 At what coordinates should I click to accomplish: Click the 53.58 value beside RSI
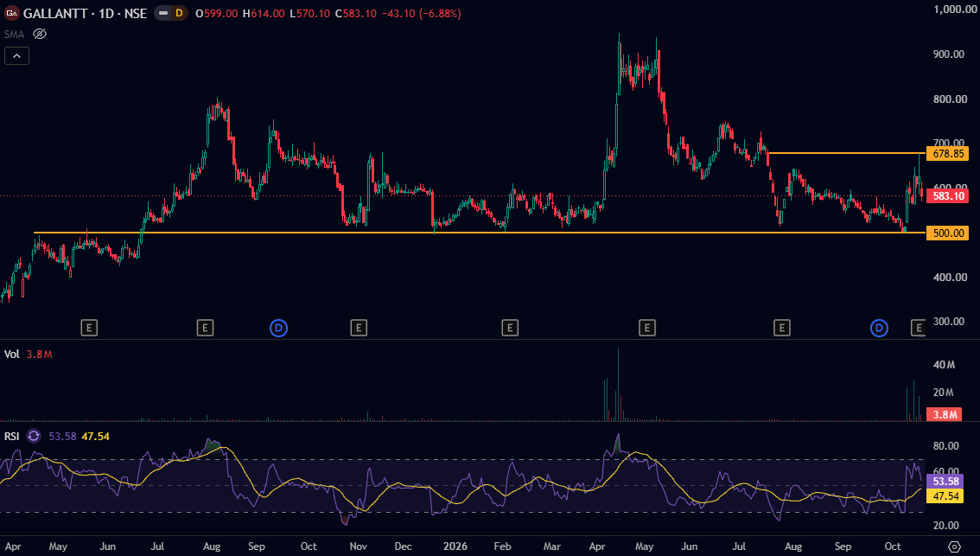click(x=62, y=436)
